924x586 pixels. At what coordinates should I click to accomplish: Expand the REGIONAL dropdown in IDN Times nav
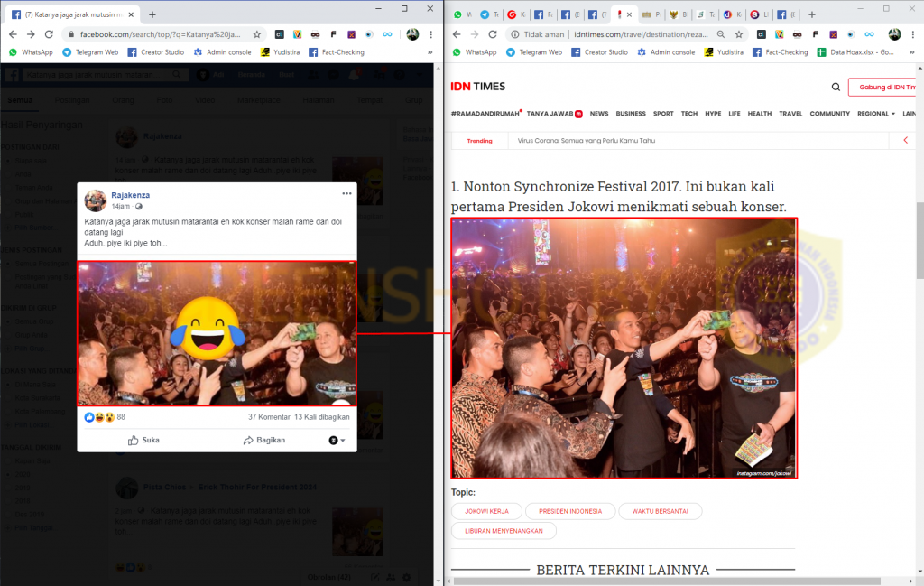click(x=875, y=114)
